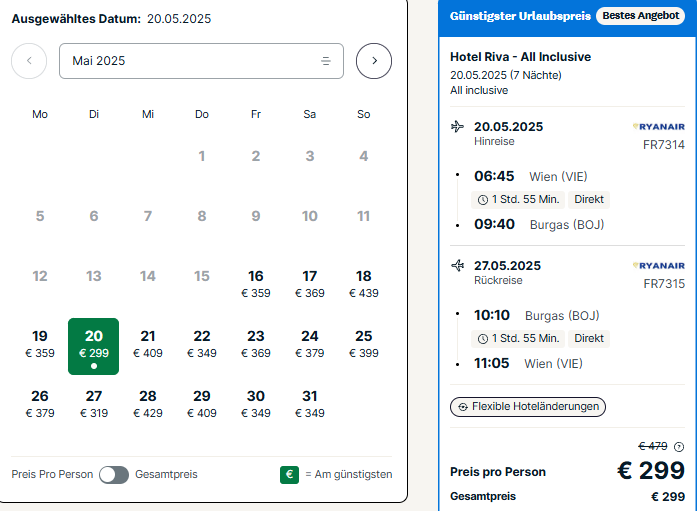
Task: Select May 27 priced at €319
Action: coord(94,403)
